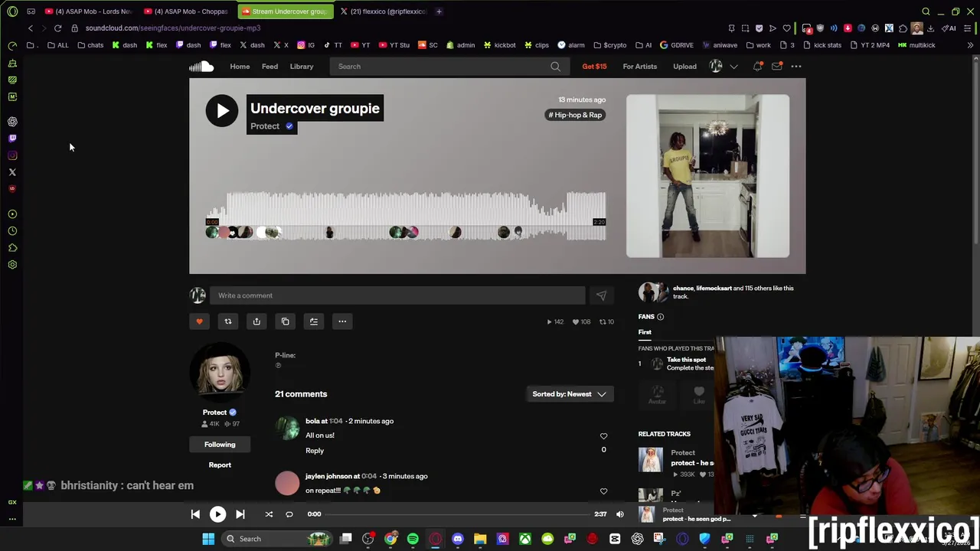980x551 pixels.
Task: Open Spotify from the Windows taskbar
Action: (x=413, y=539)
